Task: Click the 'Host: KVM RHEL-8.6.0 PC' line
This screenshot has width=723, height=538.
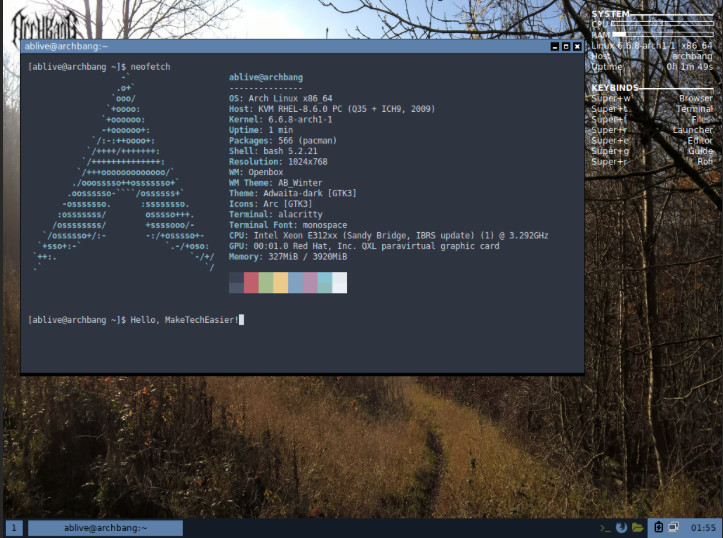Action: click(332, 109)
